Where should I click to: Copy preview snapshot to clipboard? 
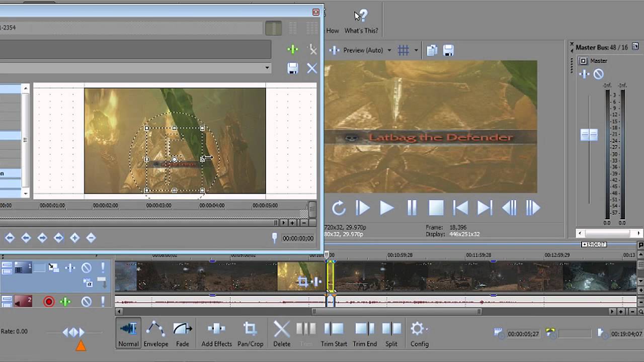(x=432, y=50)
